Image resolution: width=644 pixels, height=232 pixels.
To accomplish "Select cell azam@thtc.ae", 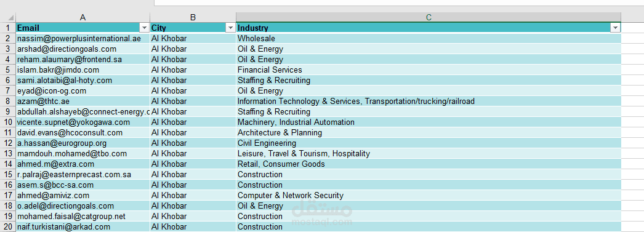I will tap(83, 101).
